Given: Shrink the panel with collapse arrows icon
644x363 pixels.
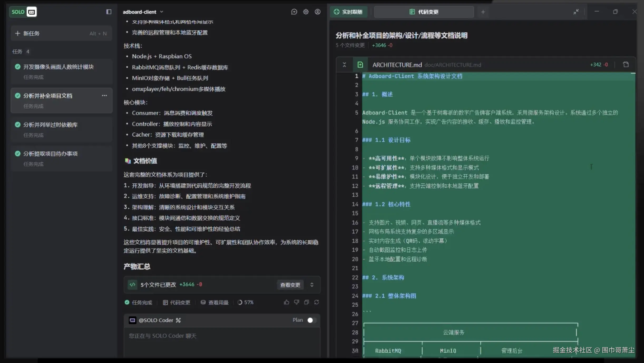Looking at the screenshot, I should click(x=576, y=12).
